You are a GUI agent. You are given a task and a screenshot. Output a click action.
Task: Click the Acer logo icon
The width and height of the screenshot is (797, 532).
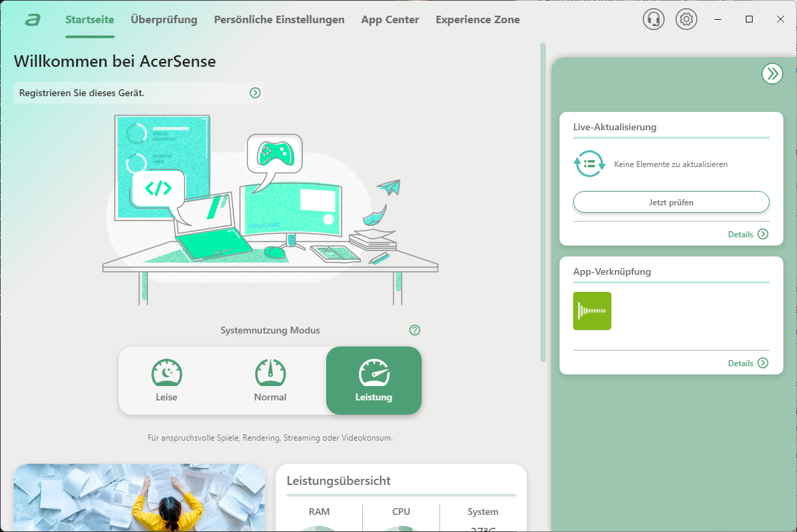pos(32,20)
